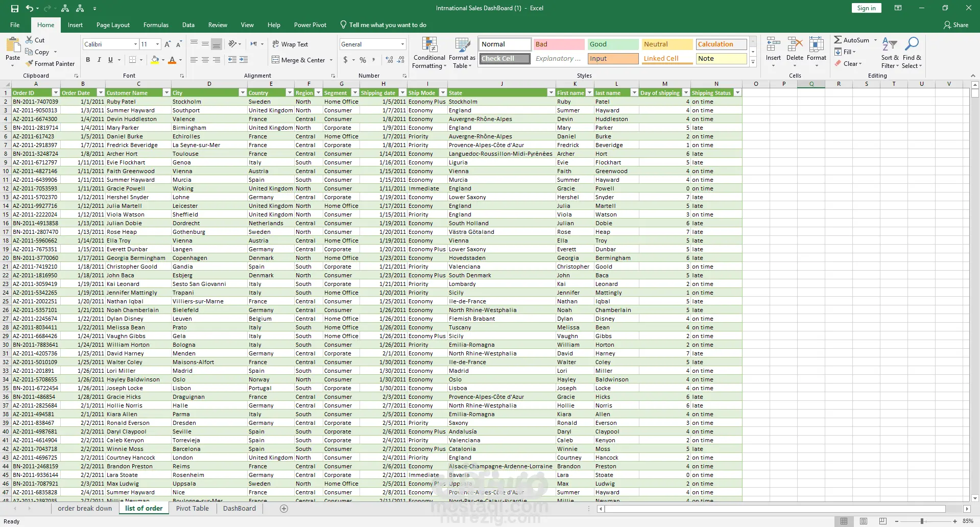This screenshot has height=527, width=980.
Task: Click the Cut scissors icon
Action: [x=29, y=40]
